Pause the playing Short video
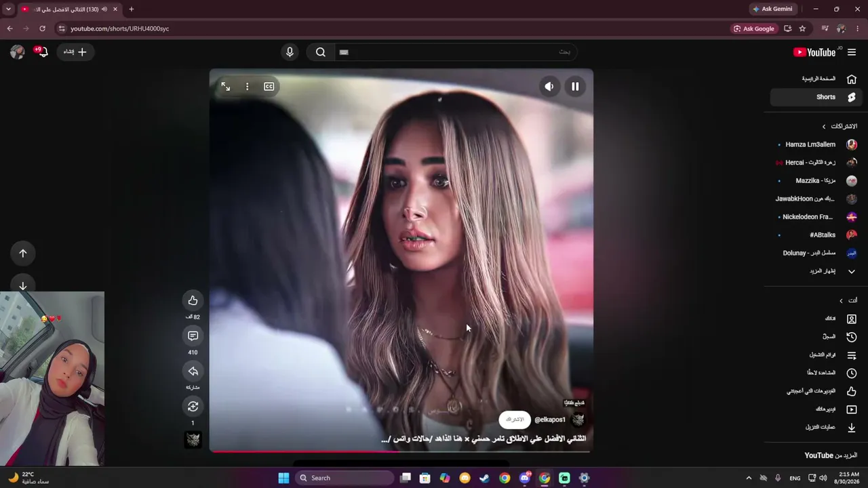Image resolution: width=868 pixels, height=488 pixels. [x=575, y=87]
